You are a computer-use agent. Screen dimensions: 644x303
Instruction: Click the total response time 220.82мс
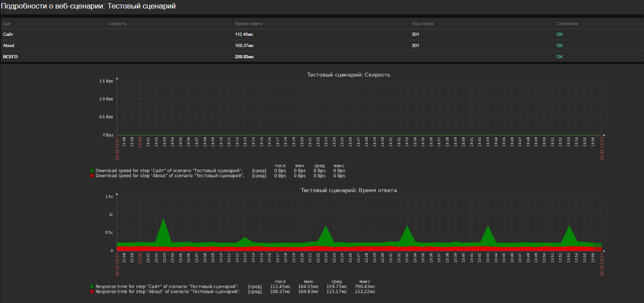tap(244, 57)
